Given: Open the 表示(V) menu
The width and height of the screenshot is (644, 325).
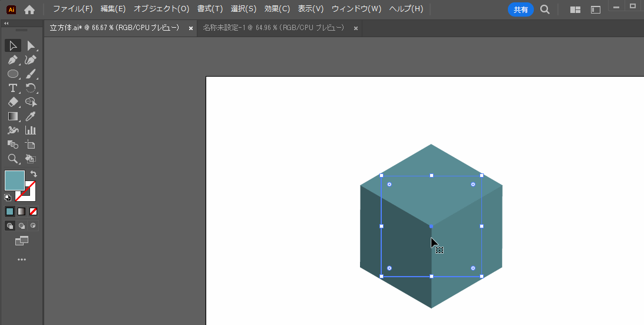Looking at the screenshot, I should click(311, 9).
